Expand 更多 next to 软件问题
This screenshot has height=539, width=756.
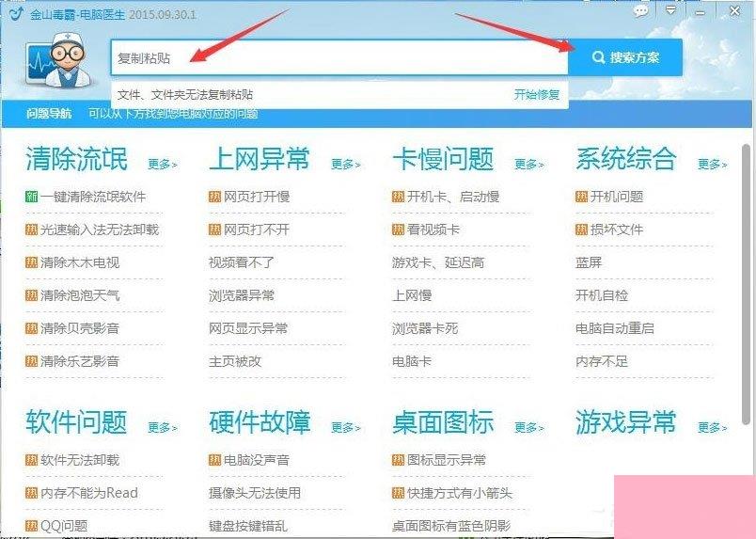point(163,428)
